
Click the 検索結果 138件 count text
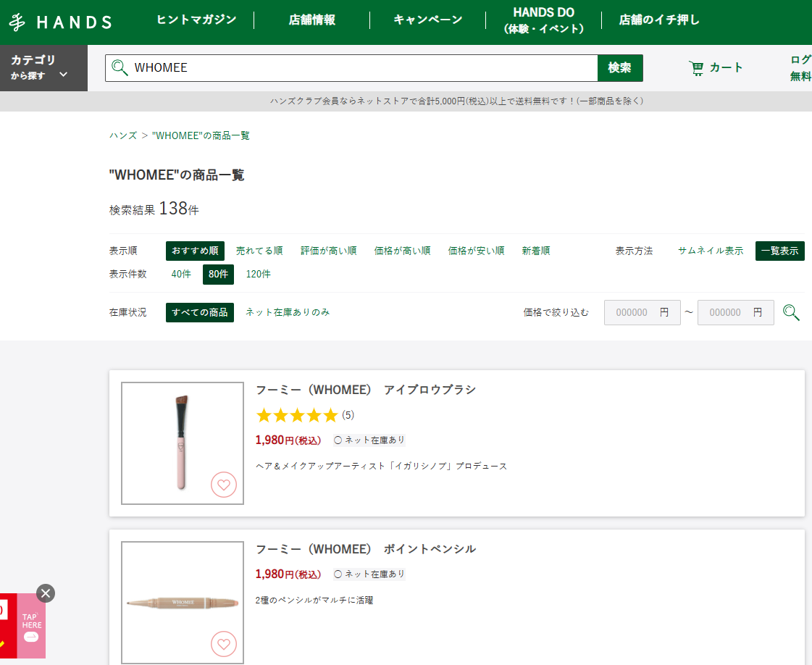[x=154, y=208]
